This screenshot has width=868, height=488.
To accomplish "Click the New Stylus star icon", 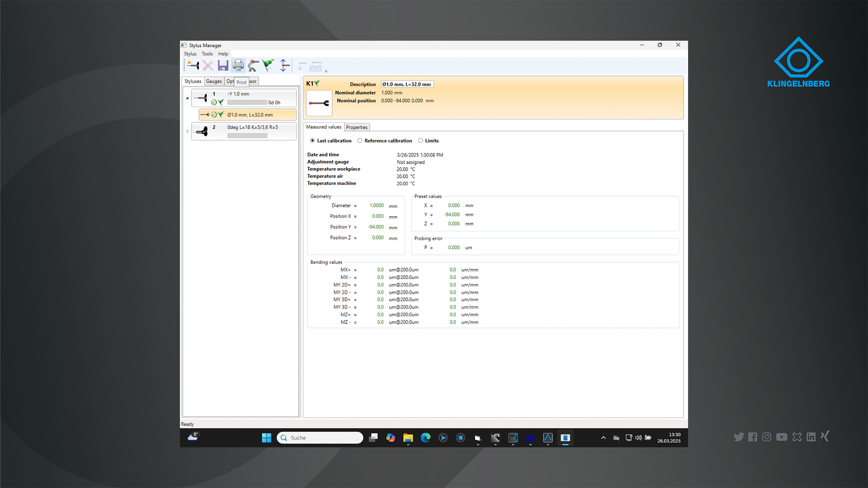I will (x=193, y=66).
